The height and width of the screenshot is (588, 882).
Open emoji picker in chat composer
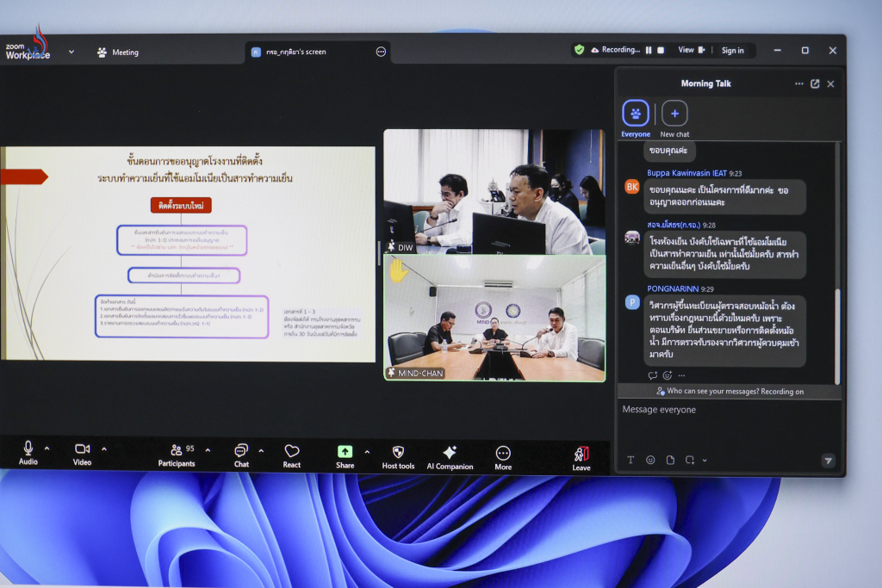tap(650, 460)
